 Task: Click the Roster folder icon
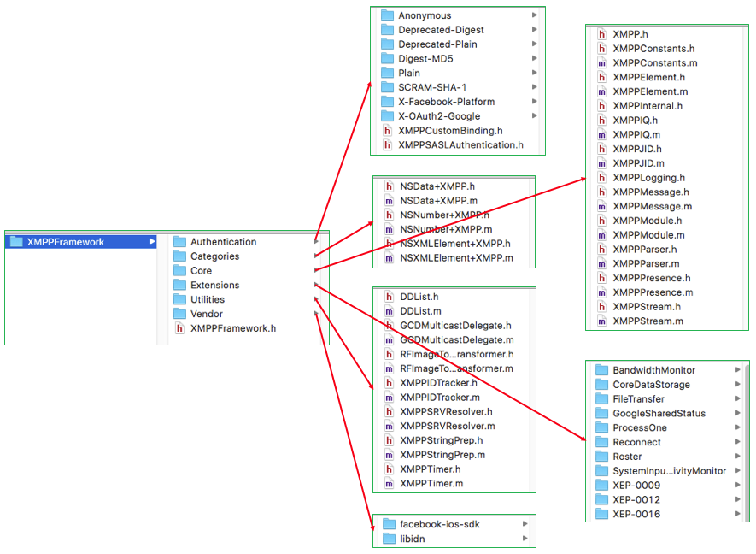coord(601,456)
